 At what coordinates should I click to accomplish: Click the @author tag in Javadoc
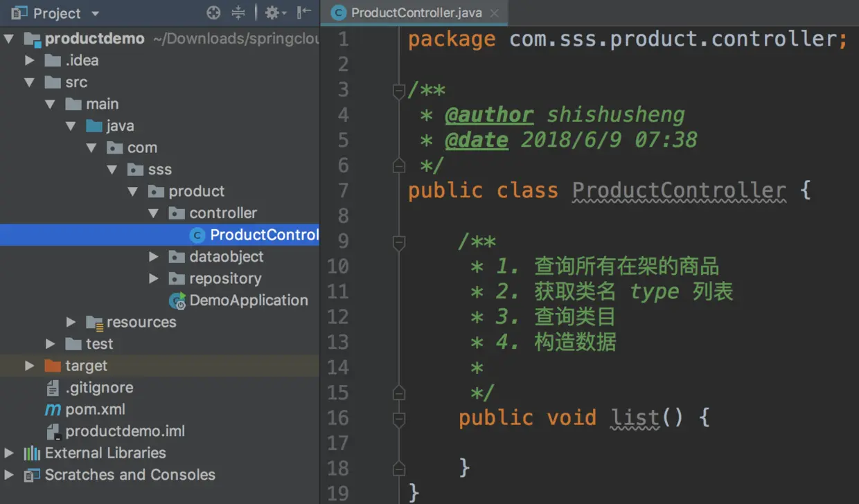pos(489,115)
